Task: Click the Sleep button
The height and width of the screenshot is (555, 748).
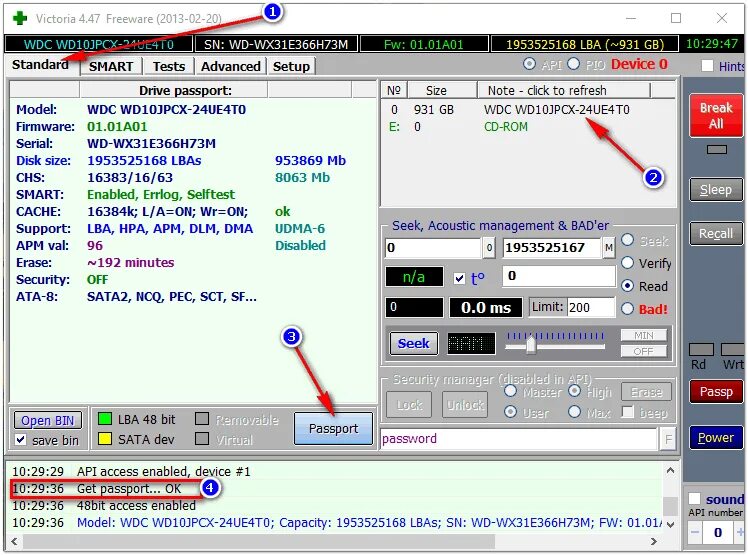Action: coord(716,189)
